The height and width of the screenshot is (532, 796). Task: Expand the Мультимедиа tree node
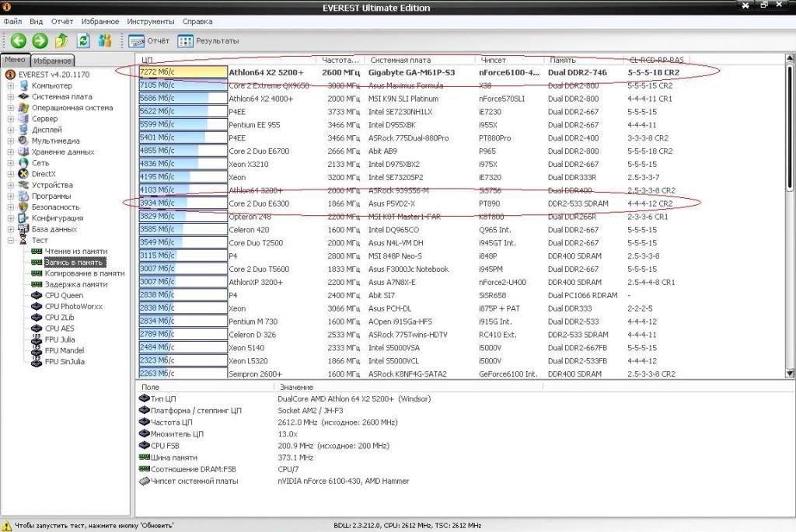11,141
